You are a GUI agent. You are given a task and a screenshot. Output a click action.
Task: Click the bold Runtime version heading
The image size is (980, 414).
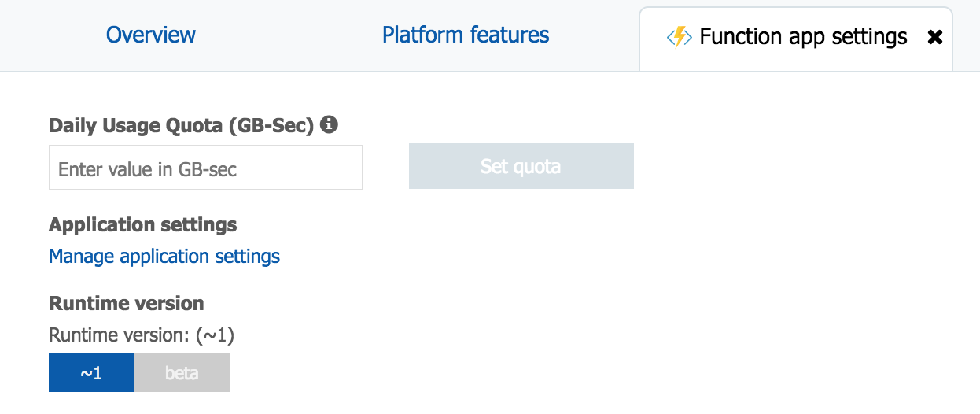pos(126,304)
